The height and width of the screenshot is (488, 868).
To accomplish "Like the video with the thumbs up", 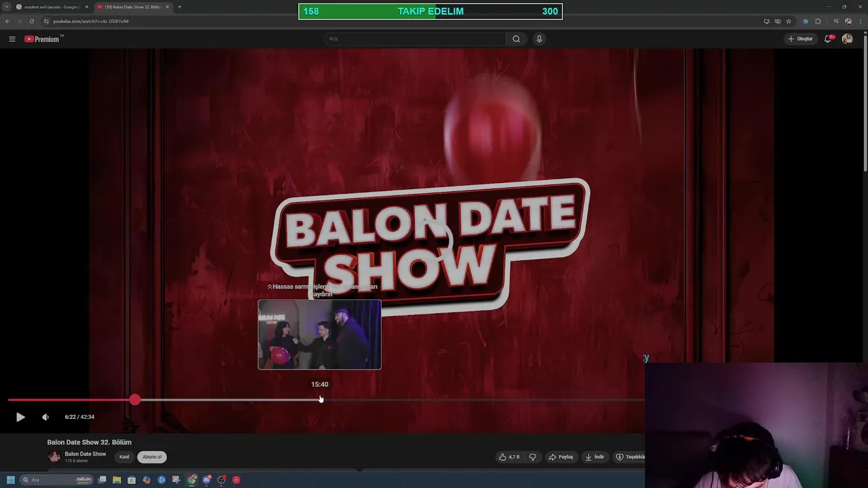I will (x=509, y=457).
